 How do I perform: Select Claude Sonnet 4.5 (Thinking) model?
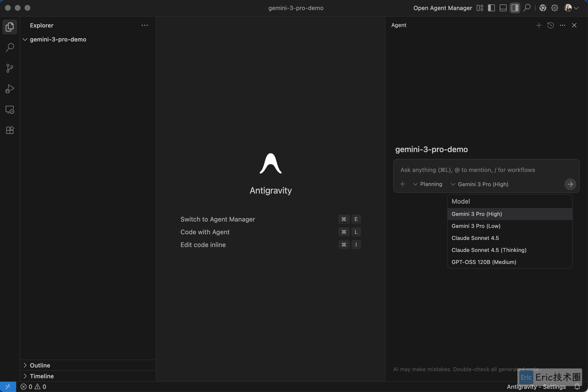(x=489, y=250)
